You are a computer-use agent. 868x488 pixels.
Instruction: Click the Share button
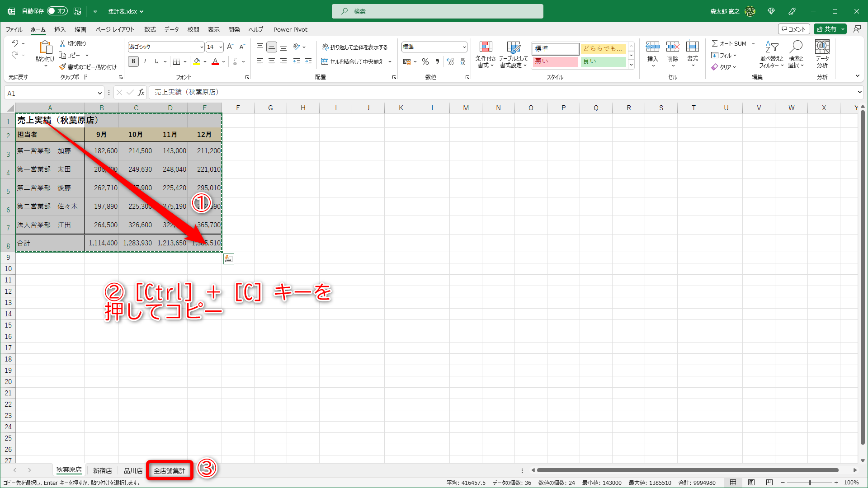pyautogui.click(x=826, y=29)
